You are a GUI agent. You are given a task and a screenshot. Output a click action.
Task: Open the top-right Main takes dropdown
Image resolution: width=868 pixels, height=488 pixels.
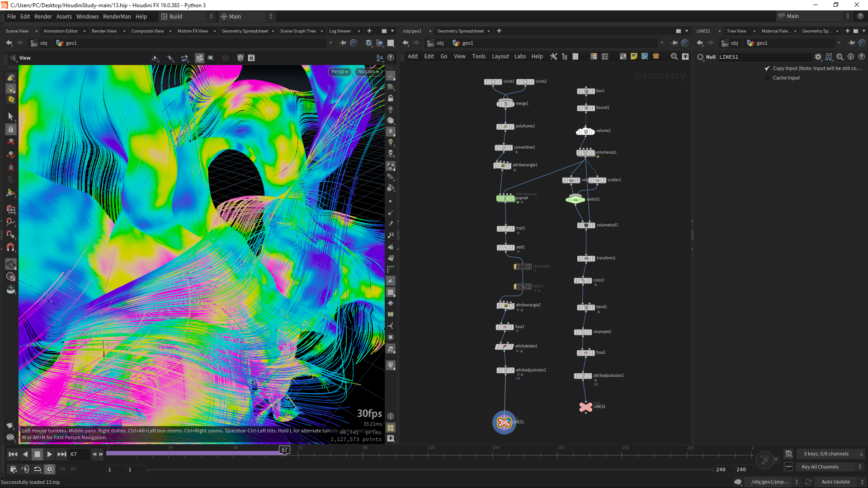[814, 16]
